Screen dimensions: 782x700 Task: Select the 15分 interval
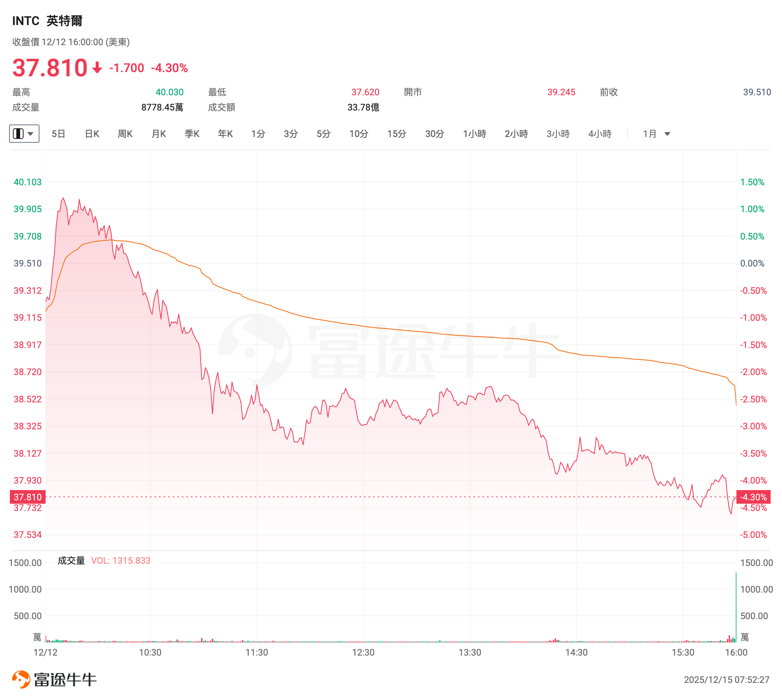click(x=397, y=134)
